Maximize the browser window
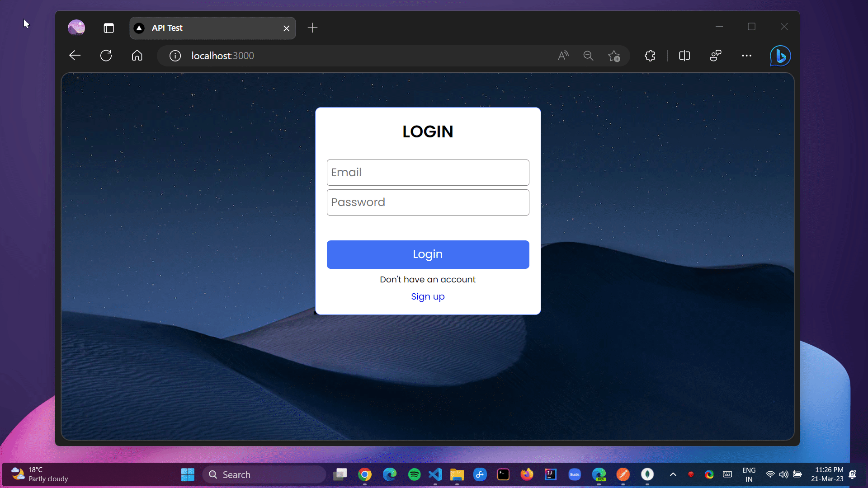The height and width of the screenshot is (488, 868). pyautogui.click(x=751, y=27)
